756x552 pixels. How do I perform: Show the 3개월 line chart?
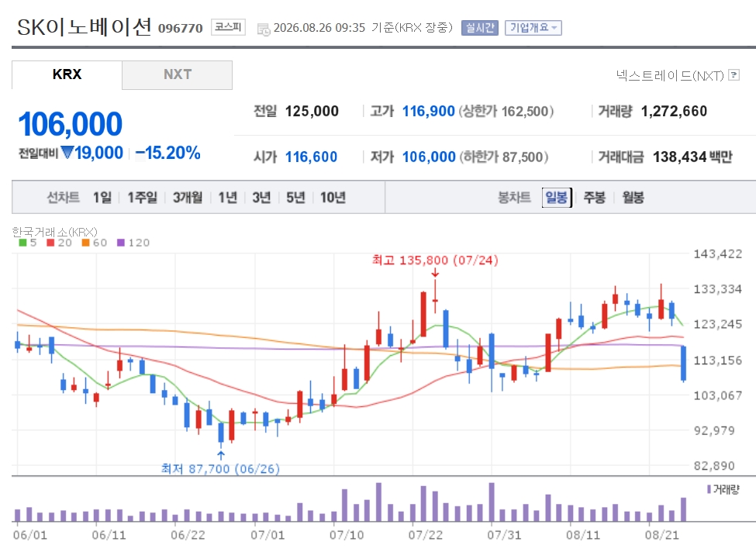(188, 197)
